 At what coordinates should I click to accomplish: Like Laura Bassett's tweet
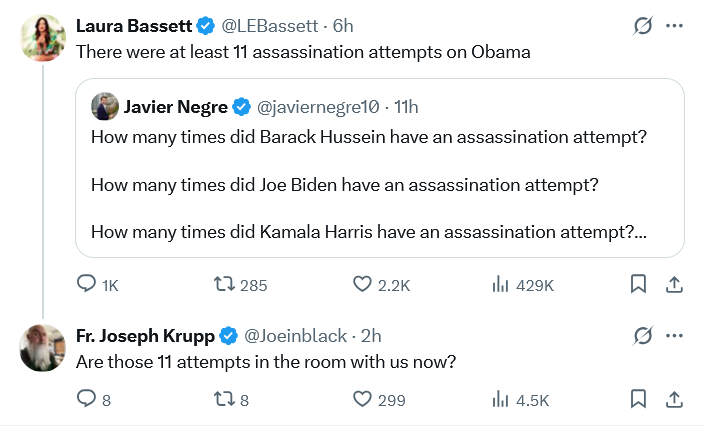coord(364,285)
